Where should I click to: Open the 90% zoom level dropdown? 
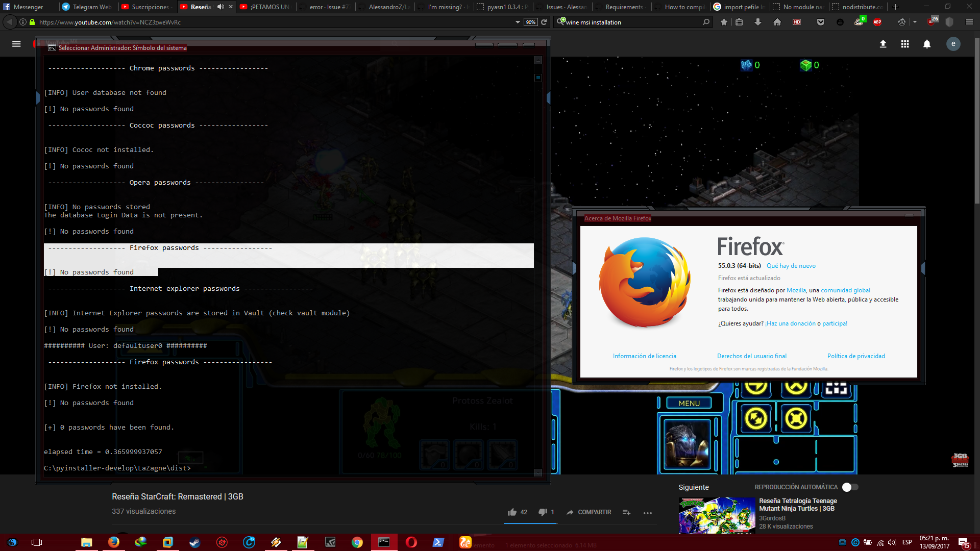tap(530, 22)
